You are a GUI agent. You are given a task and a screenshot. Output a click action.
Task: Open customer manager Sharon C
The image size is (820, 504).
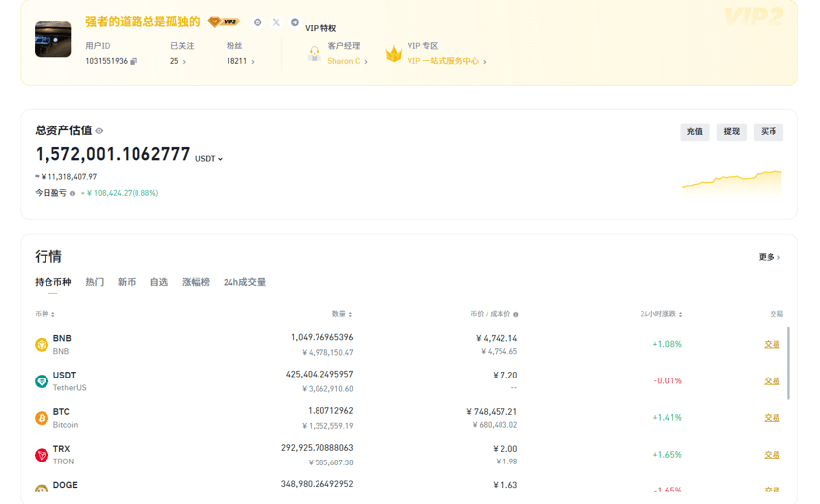347,61
